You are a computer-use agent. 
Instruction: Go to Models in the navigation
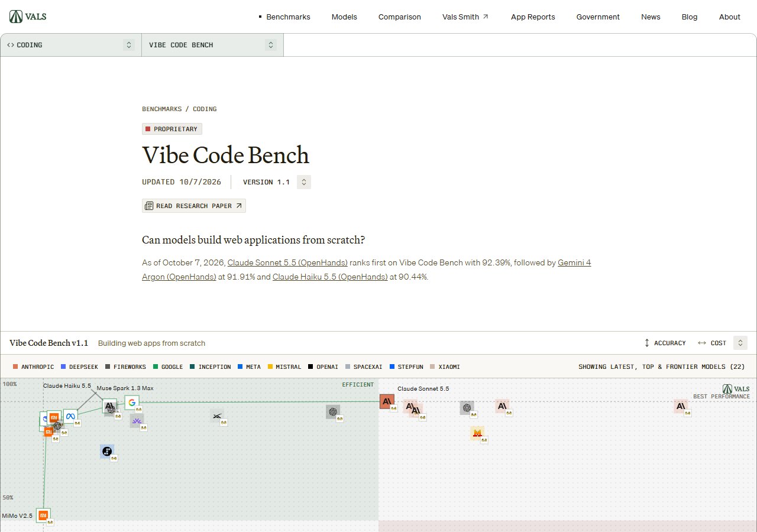344,17
